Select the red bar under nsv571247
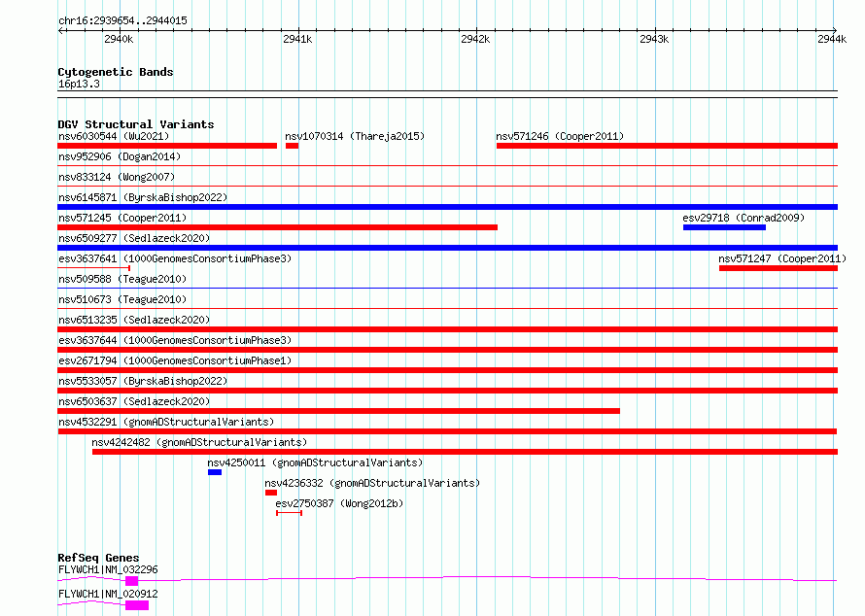Image resolution: width=865 pixels, height=616 pixels. (x=778, y=268)
